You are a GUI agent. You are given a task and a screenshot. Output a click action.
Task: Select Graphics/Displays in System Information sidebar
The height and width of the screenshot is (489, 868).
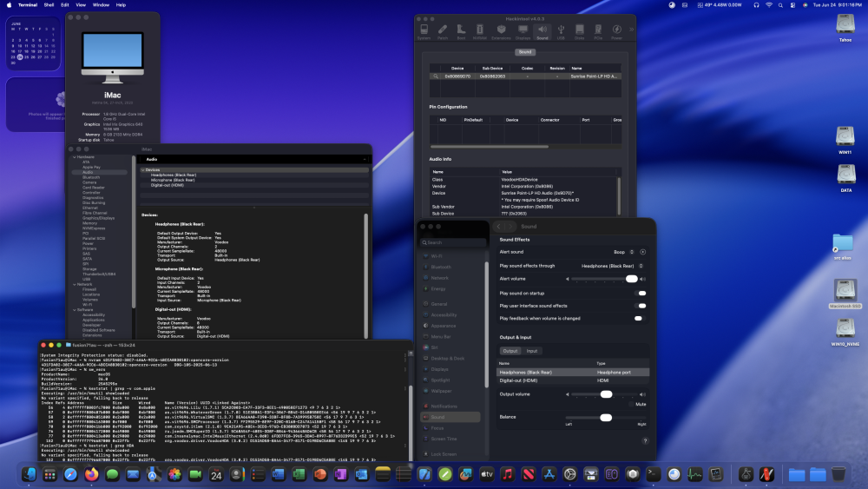[99, 218]
